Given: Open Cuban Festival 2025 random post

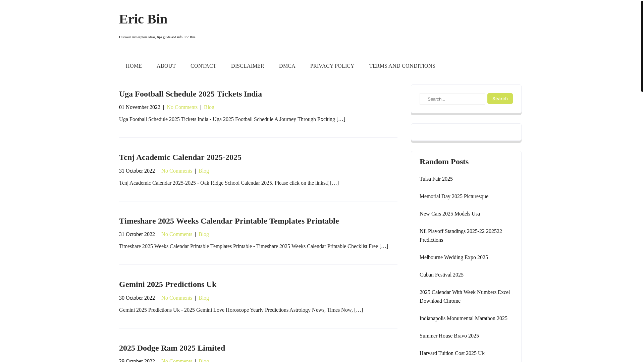Looking at the screenshot, I should (441, 275).
